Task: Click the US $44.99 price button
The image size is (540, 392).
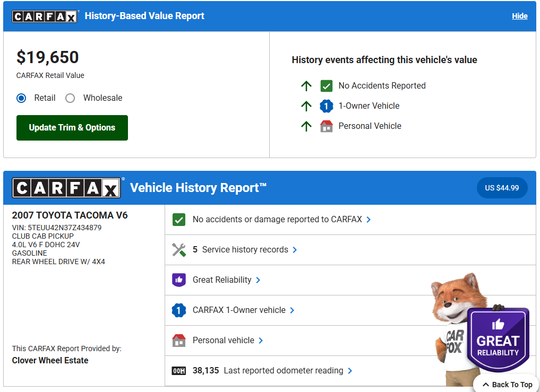Action: 502,188
